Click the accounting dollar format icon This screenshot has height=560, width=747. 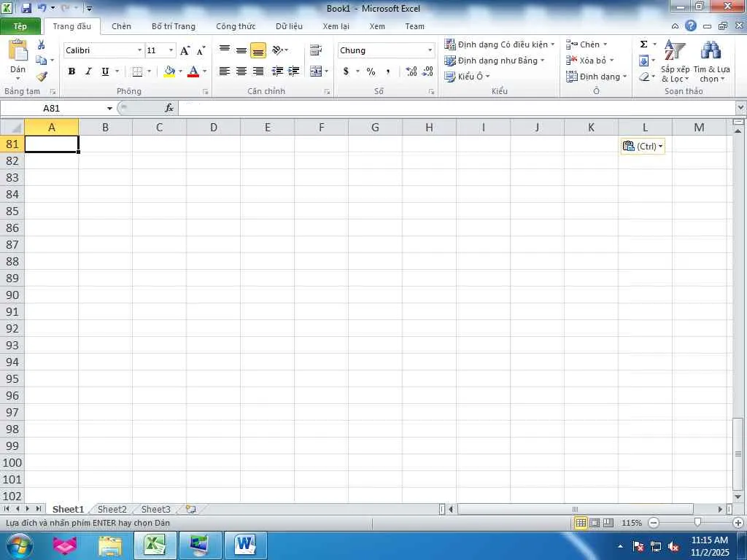pos(346,71)
